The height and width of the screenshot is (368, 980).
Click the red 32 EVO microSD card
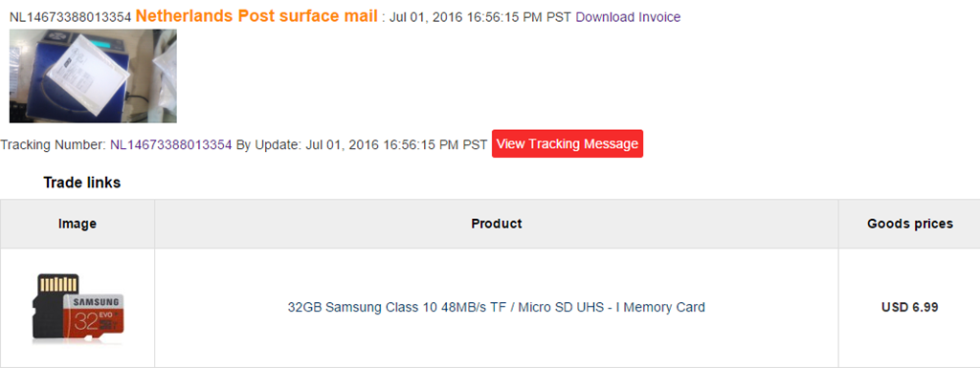[94, 317]
